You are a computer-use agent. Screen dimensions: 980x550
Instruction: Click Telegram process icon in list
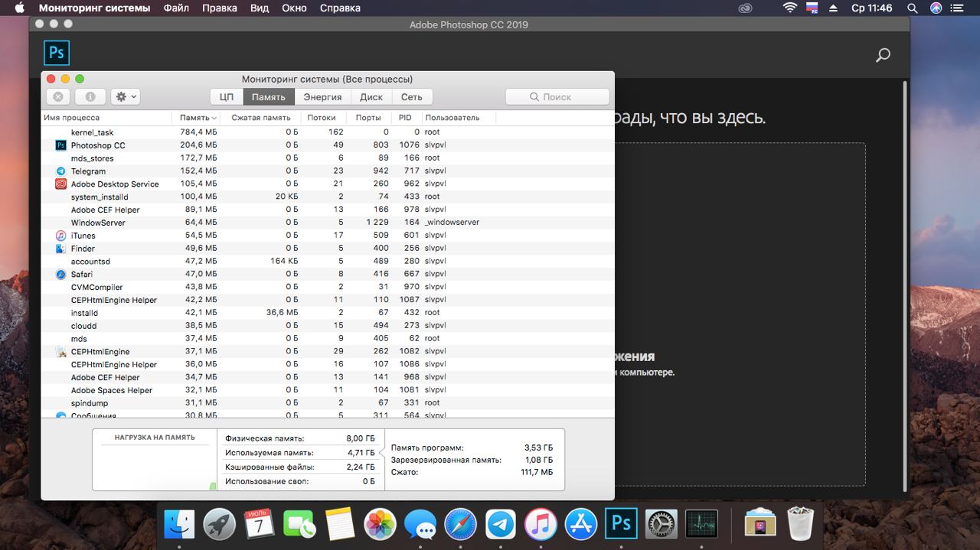(61, 171)
